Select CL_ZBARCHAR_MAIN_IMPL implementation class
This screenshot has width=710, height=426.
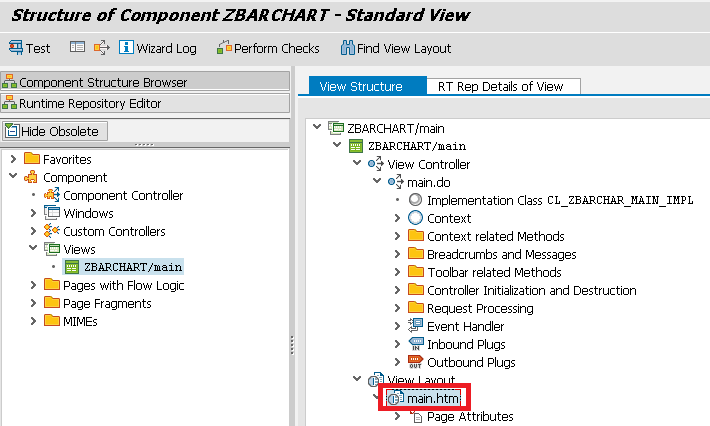coord(620,200)
